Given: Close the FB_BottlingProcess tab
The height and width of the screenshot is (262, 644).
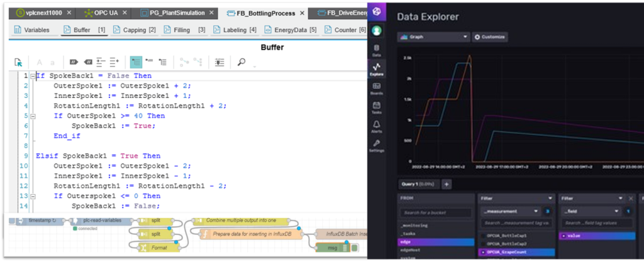Looking at the screenshot, I should (x=302, y=13).
